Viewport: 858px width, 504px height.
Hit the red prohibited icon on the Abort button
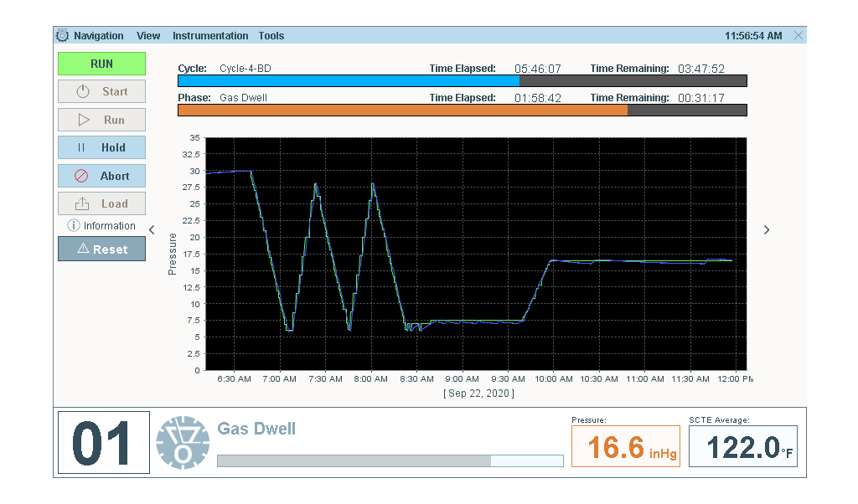[82, 177]
